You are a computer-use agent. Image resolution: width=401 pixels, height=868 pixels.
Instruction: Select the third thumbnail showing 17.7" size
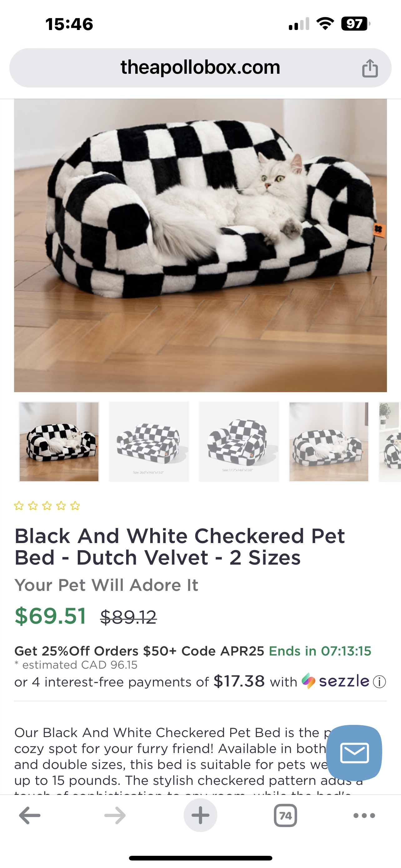click(239, 441)
